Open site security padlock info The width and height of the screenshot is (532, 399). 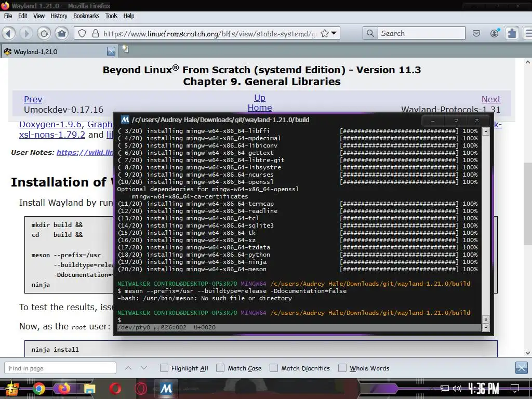click(x=96, y=33)
